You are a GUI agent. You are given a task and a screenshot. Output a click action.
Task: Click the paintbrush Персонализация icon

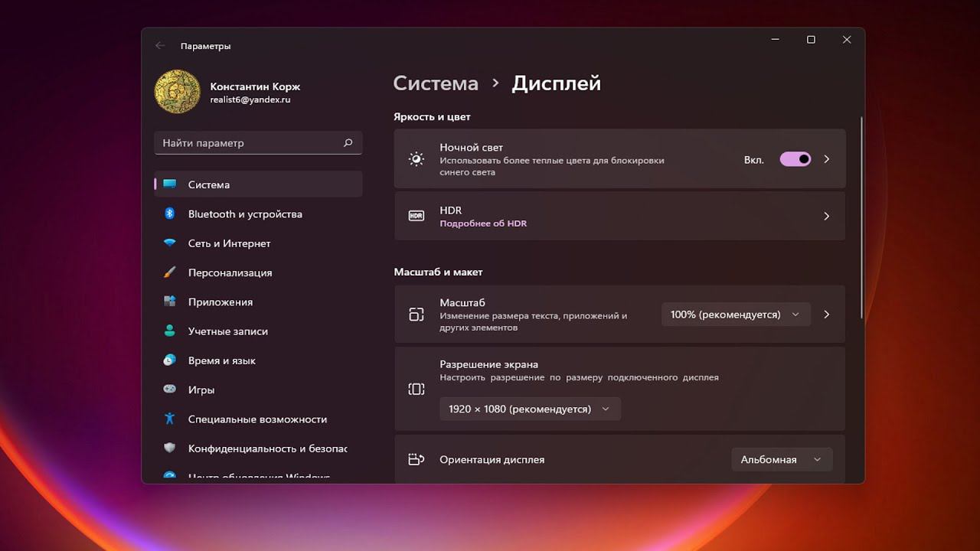pyautogui.click(x=170, y=272)
